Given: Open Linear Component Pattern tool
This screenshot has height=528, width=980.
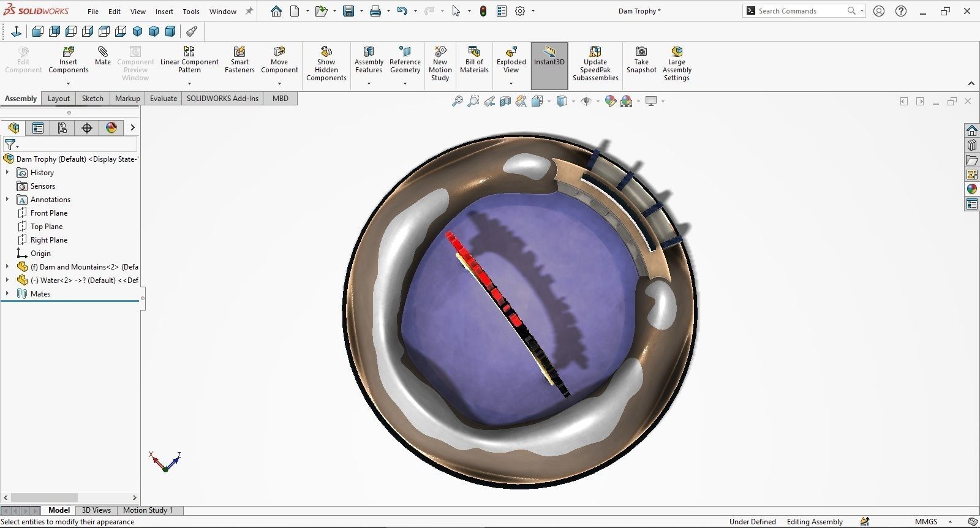Looking at the screenshot, I should click(x=189, y=59).
